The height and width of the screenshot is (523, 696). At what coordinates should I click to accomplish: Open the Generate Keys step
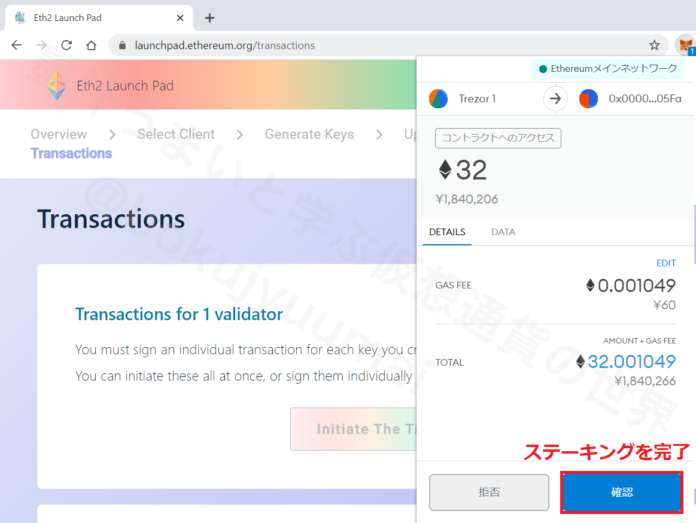tap(308, 134)
